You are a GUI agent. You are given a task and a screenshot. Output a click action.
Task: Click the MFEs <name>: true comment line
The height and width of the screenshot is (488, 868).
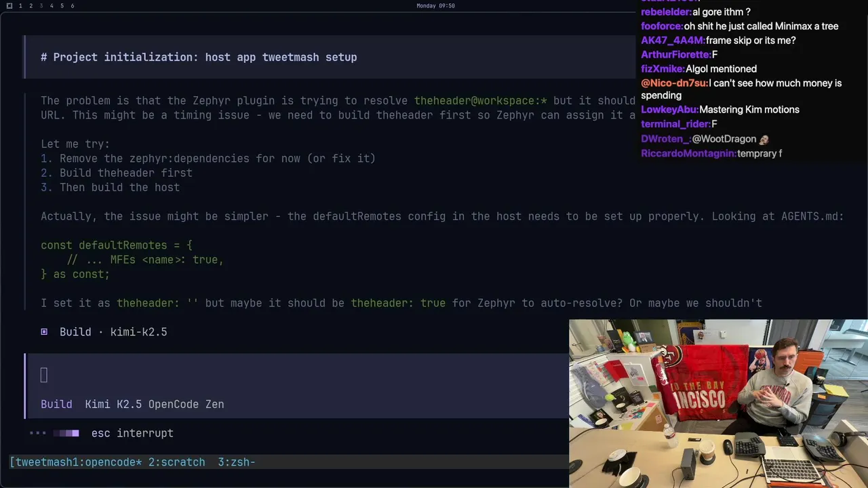click(x=145, y=260)
